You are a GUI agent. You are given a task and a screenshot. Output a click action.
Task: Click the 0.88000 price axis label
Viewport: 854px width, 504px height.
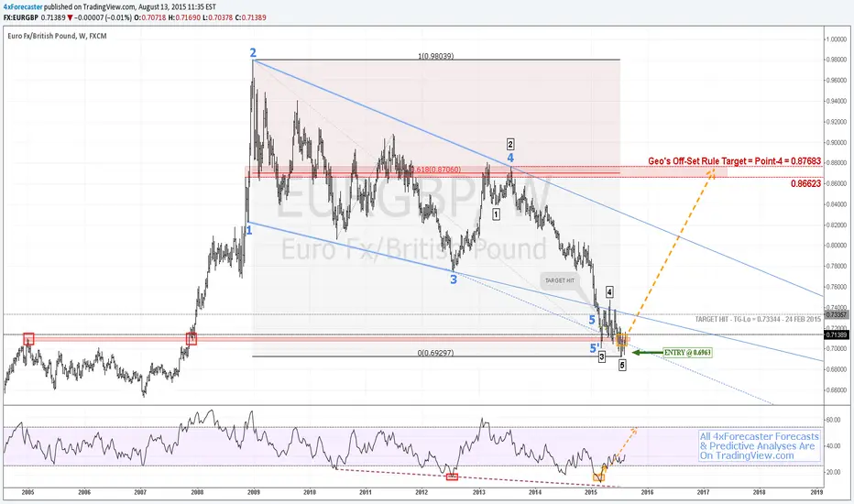(836, 163)
